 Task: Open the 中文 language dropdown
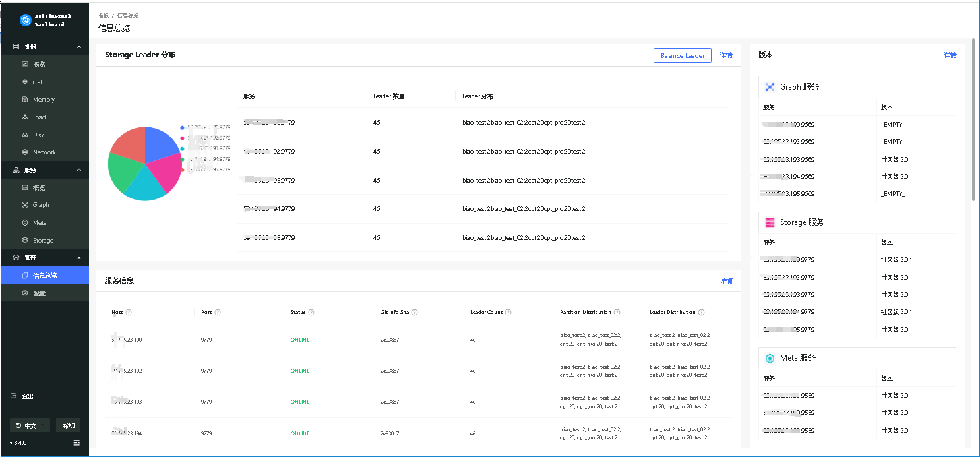pos(30,425)
